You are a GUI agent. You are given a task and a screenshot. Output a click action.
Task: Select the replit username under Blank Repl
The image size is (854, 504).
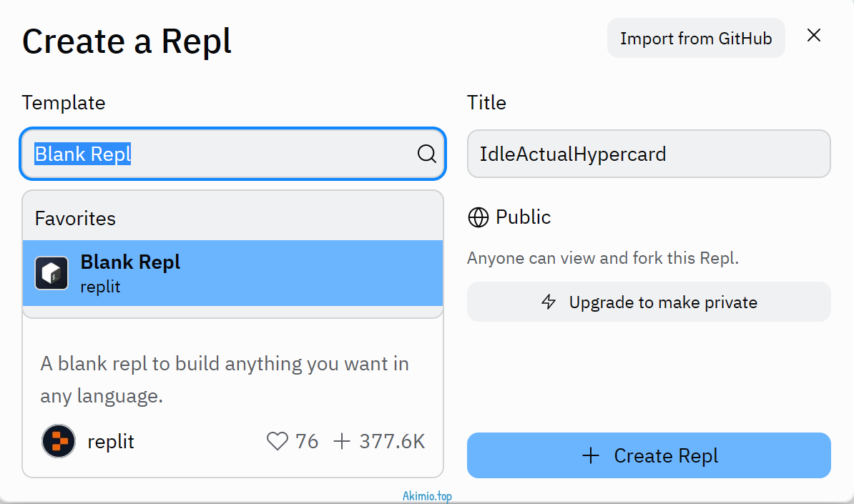pos(100,287)
